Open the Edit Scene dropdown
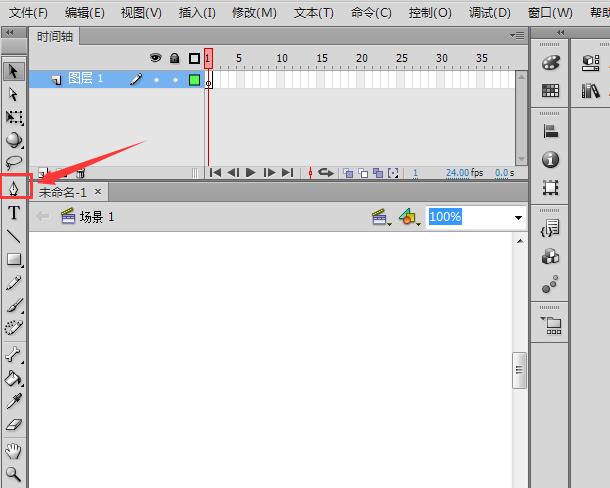Viewport: 610px width, 488px height. (x=381, y=217)
